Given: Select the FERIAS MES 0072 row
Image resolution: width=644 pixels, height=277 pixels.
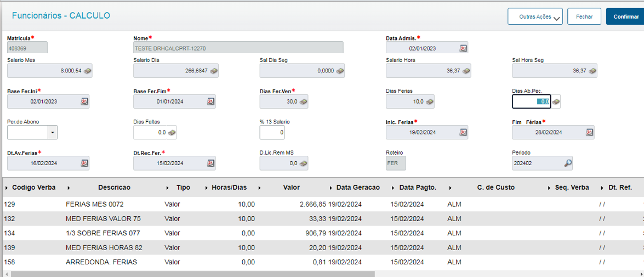Looking at the screenshot, I should tap(94, 205).
